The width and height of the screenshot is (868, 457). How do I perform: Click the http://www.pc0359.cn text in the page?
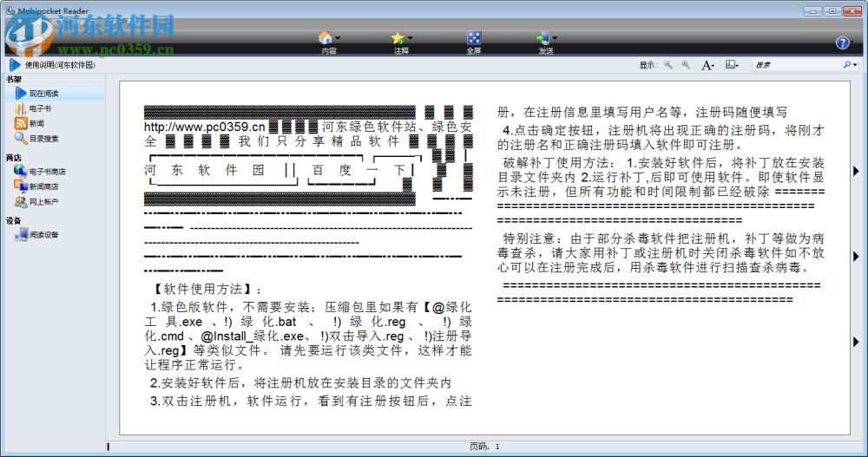[205, 127]
